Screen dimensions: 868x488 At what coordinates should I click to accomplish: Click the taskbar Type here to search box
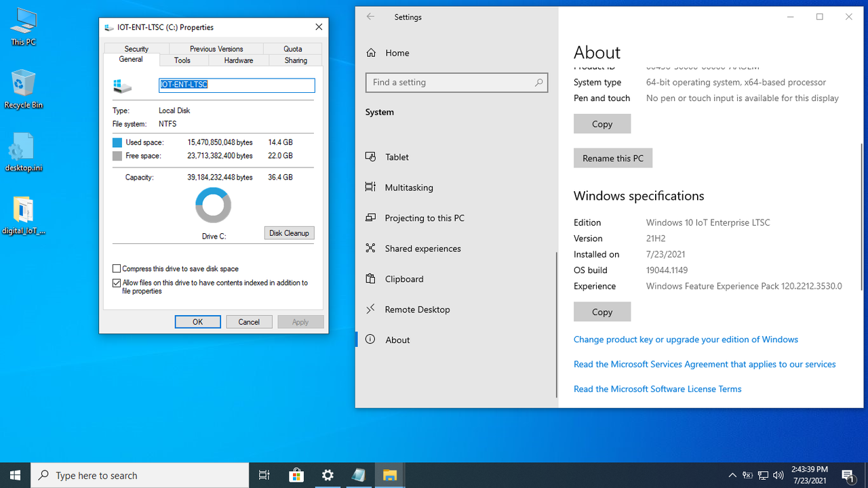pyautogui.click(x=140, y=475)
